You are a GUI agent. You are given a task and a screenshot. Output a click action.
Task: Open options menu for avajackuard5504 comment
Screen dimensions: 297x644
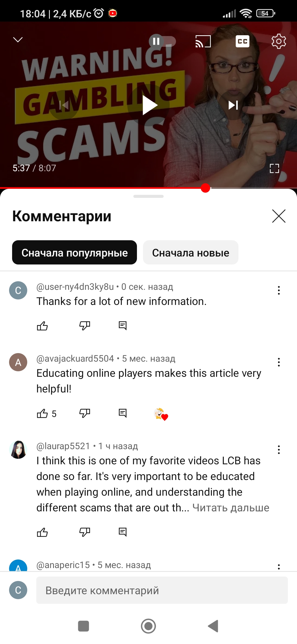click(279, 362)
